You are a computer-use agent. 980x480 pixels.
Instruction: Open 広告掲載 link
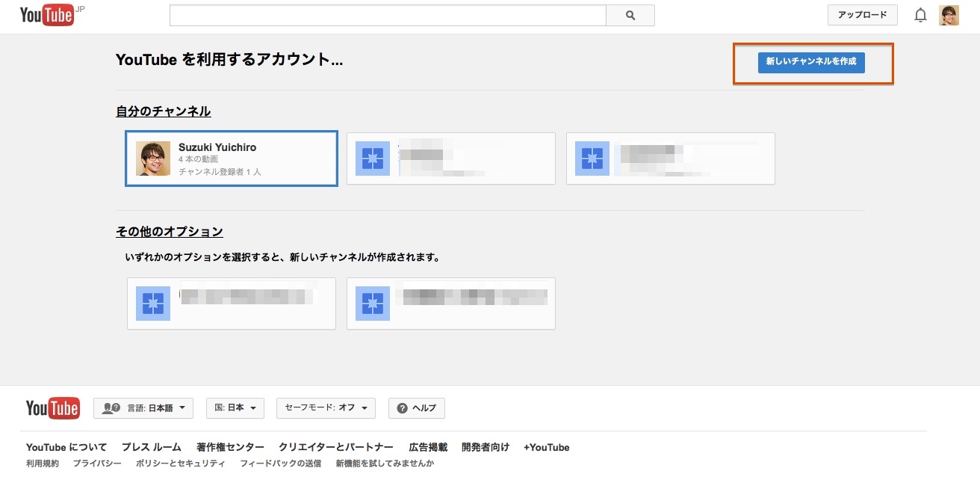(428, 447)
